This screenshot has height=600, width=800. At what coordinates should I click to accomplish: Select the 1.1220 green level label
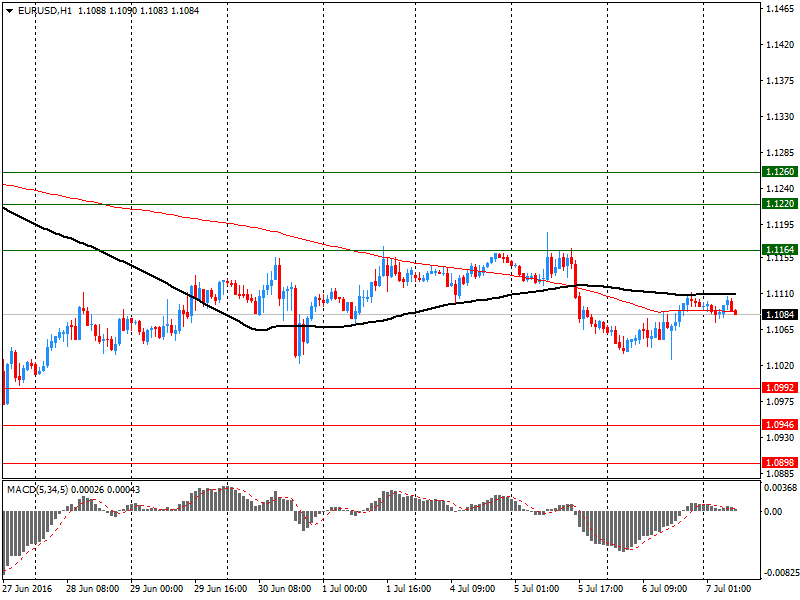780,204
